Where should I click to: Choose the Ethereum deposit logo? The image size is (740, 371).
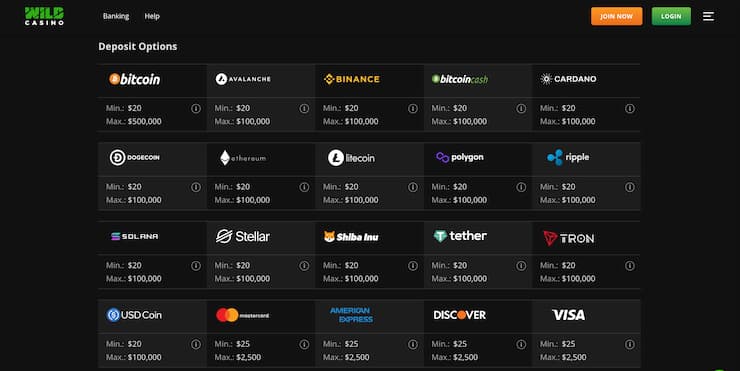point(243,158)
